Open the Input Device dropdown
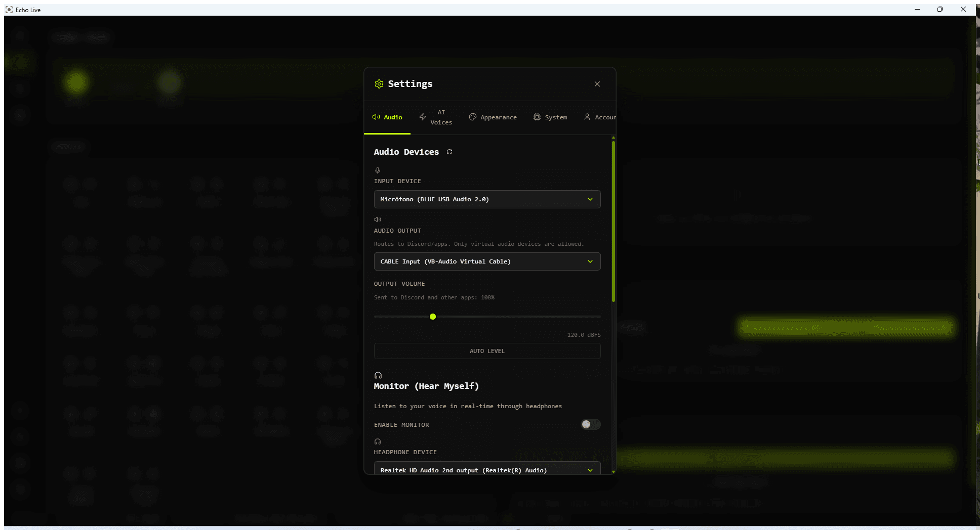The height and width of the screenshot is (530, 980). [x=487, y=199]
